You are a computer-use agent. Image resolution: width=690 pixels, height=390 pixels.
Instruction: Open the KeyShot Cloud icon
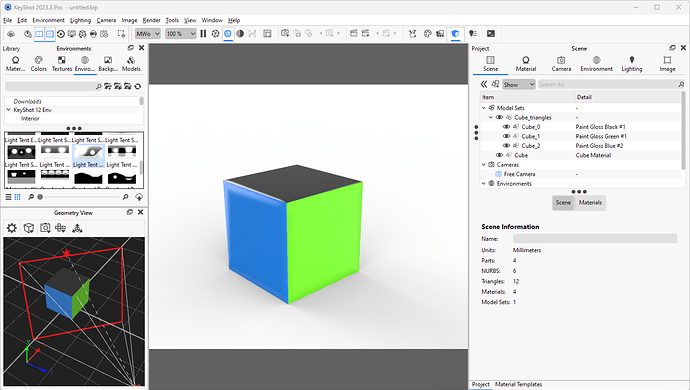click(x=11, y=34)
